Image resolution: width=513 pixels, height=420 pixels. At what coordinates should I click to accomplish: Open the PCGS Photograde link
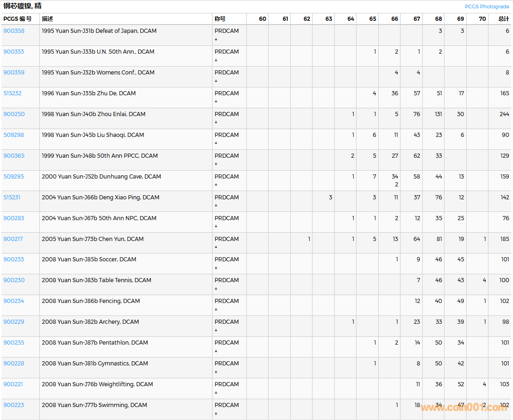point(487,6)
